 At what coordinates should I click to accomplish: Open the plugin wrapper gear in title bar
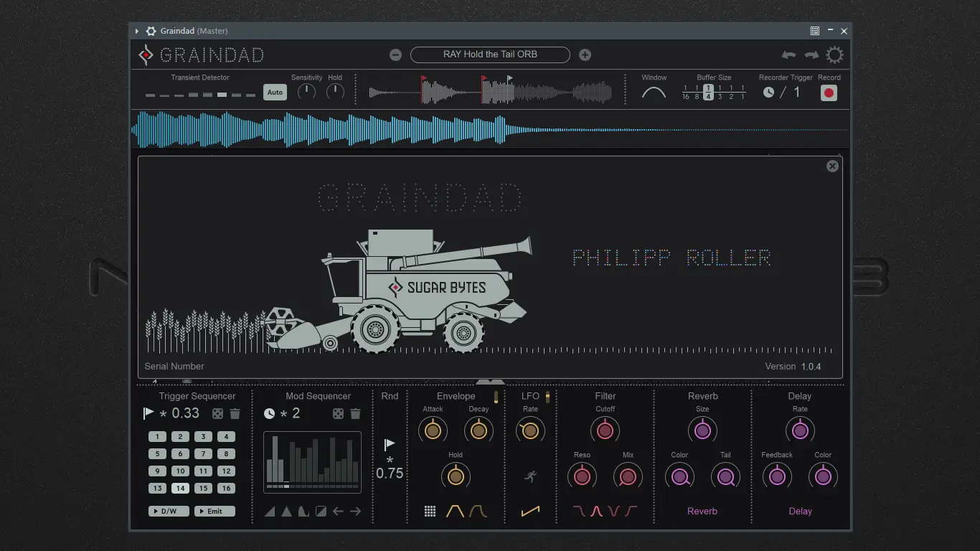pos(151,31)
